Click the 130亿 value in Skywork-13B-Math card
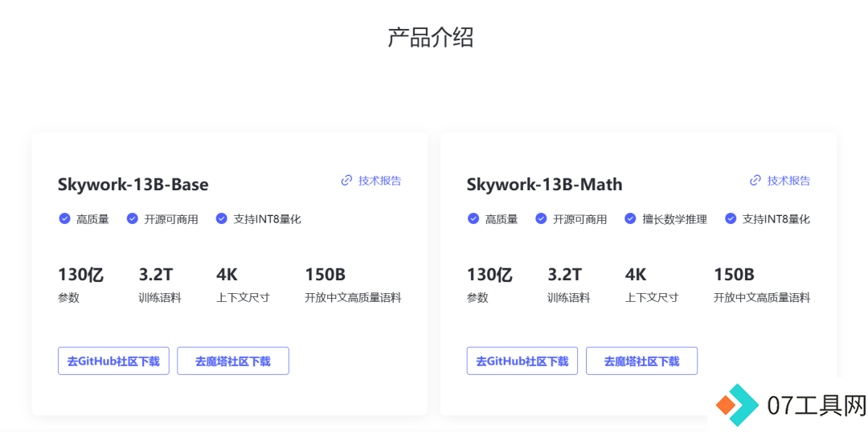Viewport: 868px width, 432px height. pyautogui.click(x=489, y=275)
